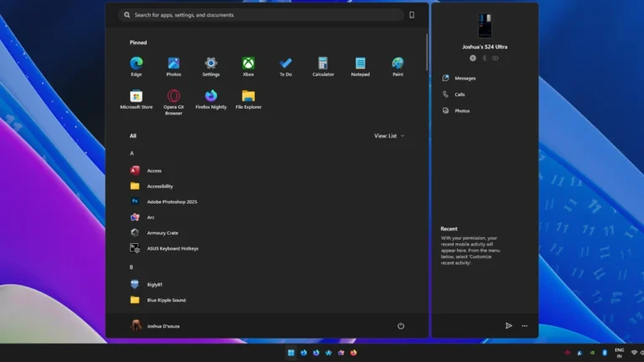Click the Joshua's S24 Ultra phone thumbnail
Viewport: 644px width, 362px height.
pyautogui.click(x=485, y=25)
